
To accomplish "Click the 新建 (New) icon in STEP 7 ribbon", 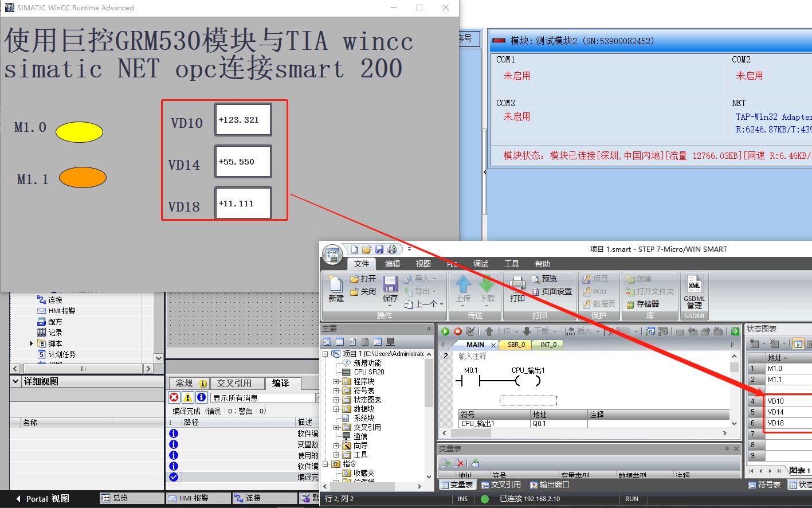I will 336,285.
